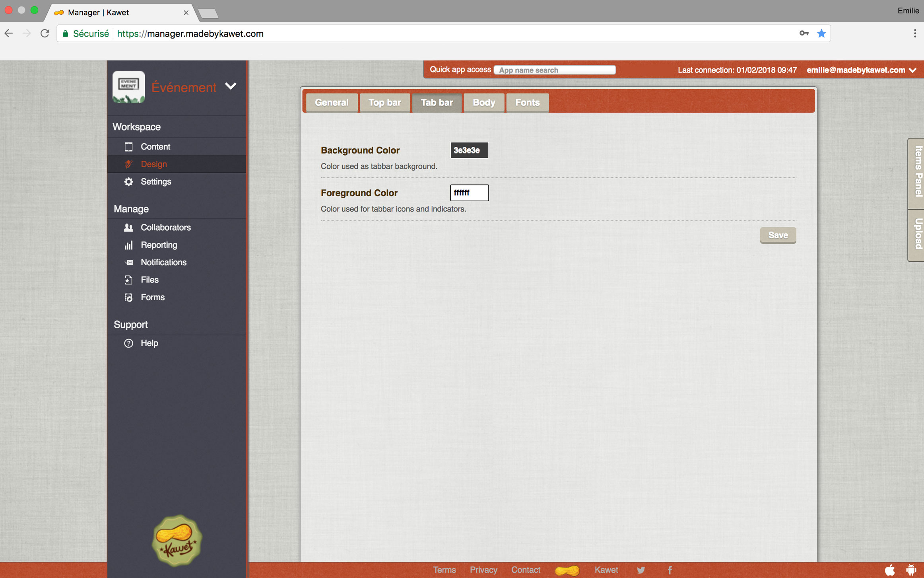Click the Facebook icon in footer
Viewport: 924px width, 578px height.
tap(670, 570)
